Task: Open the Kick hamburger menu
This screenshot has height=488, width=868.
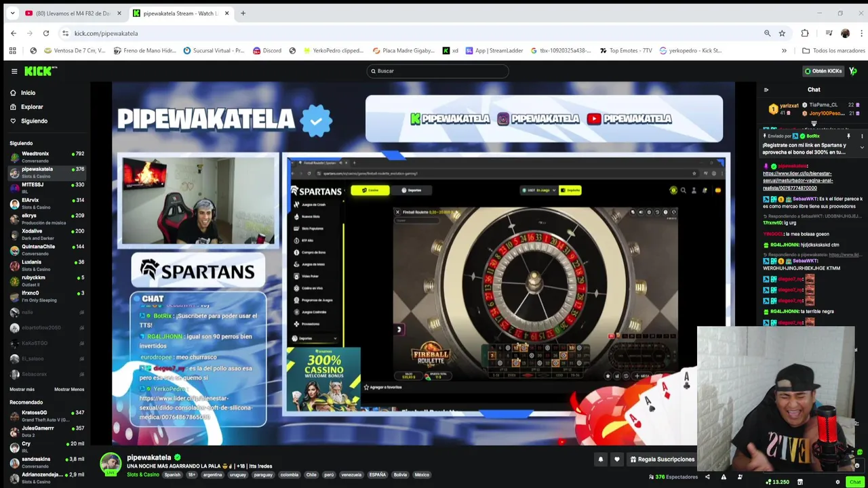Action: 14,71
